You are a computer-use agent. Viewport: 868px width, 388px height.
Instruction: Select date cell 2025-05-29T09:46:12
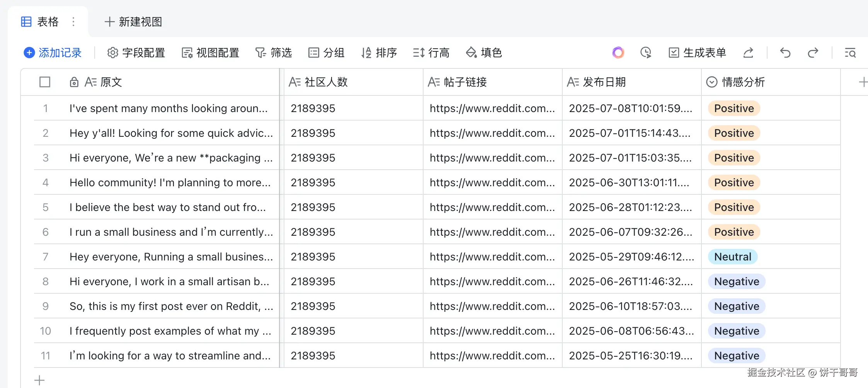pyautogui.click(x=631, y=257)
